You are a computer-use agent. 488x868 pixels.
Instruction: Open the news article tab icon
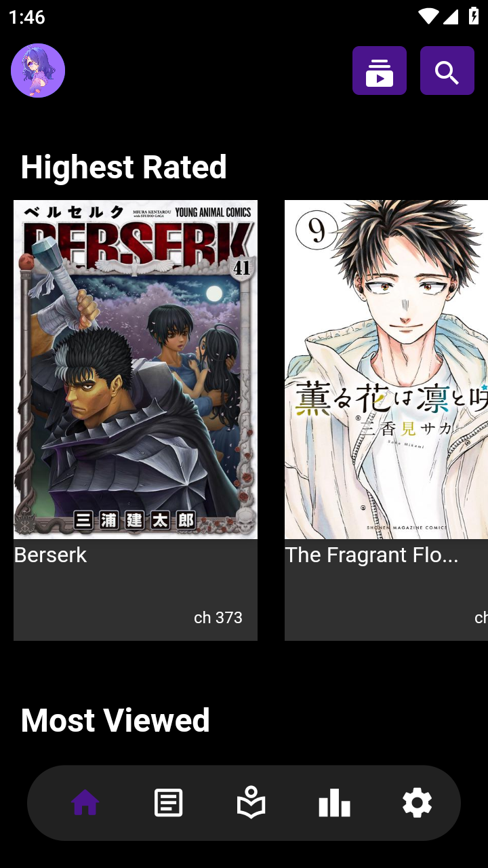168,804
